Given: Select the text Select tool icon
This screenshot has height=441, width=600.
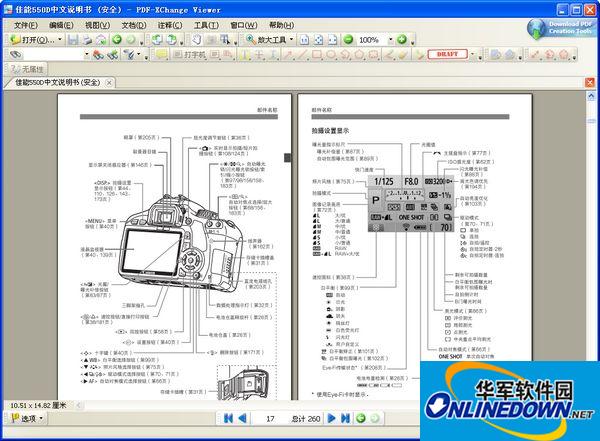Looking at the screenshot, I should tap(225, 39).
